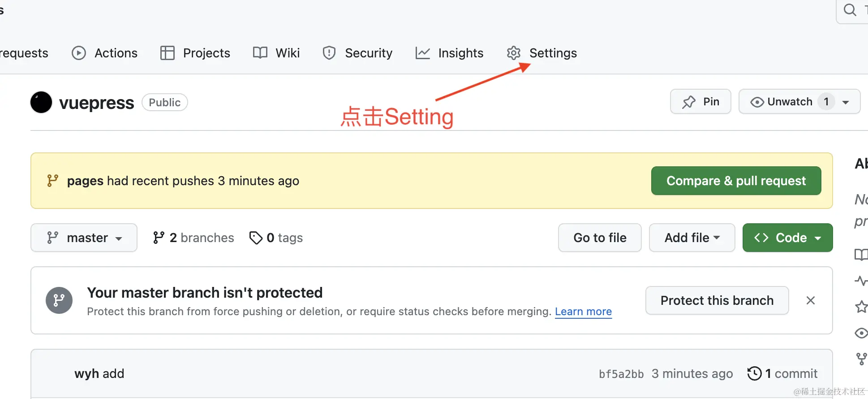Click the Insights graph icon
This screenshot has height=399, width=868.
pyautogui.click(x=423, y=53)
